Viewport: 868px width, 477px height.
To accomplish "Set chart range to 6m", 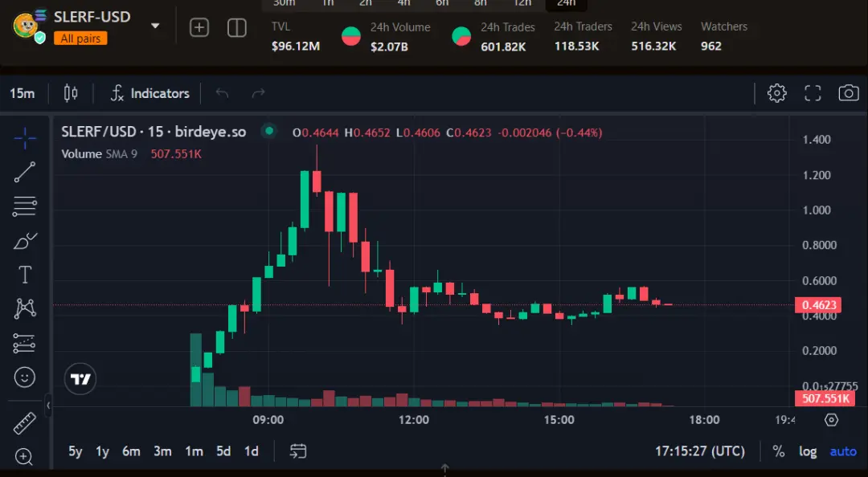I will [131, 451].
